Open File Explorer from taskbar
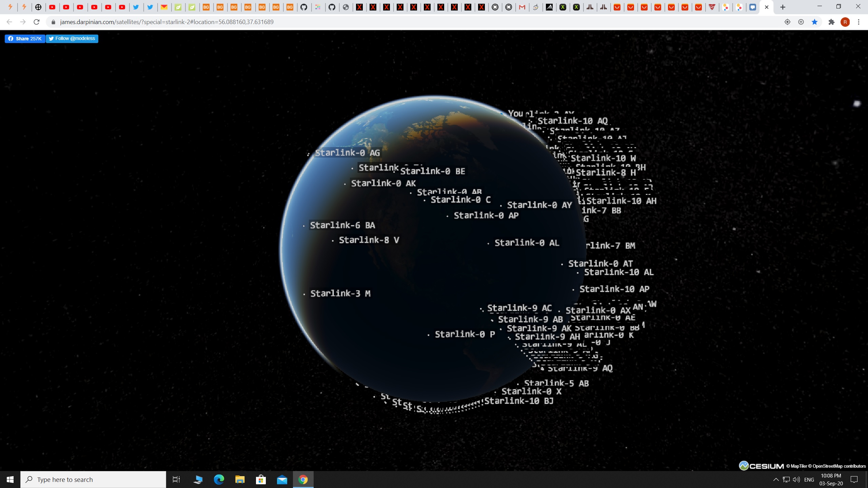Screen dimensions: 868x488 point(240,480)
